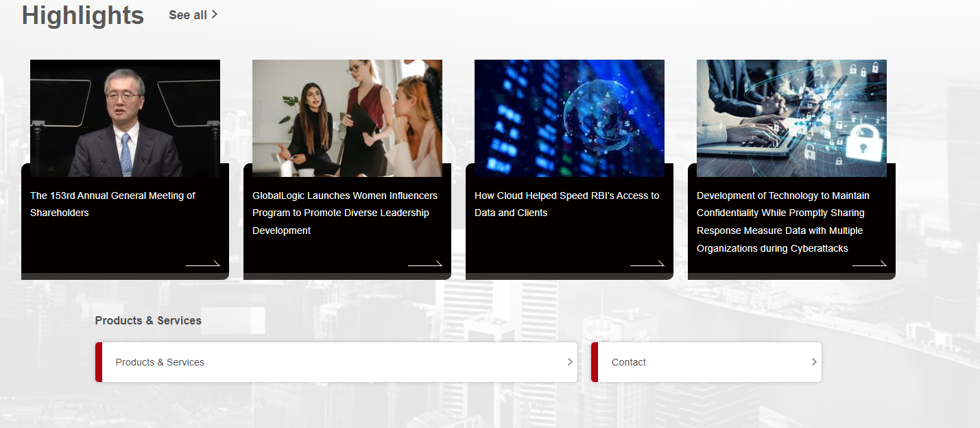Click the arrow icon on the Cyberattacks technology card

(870, 263)
